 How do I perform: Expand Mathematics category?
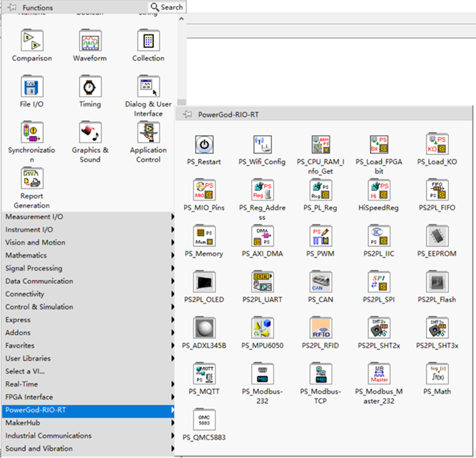88,255
